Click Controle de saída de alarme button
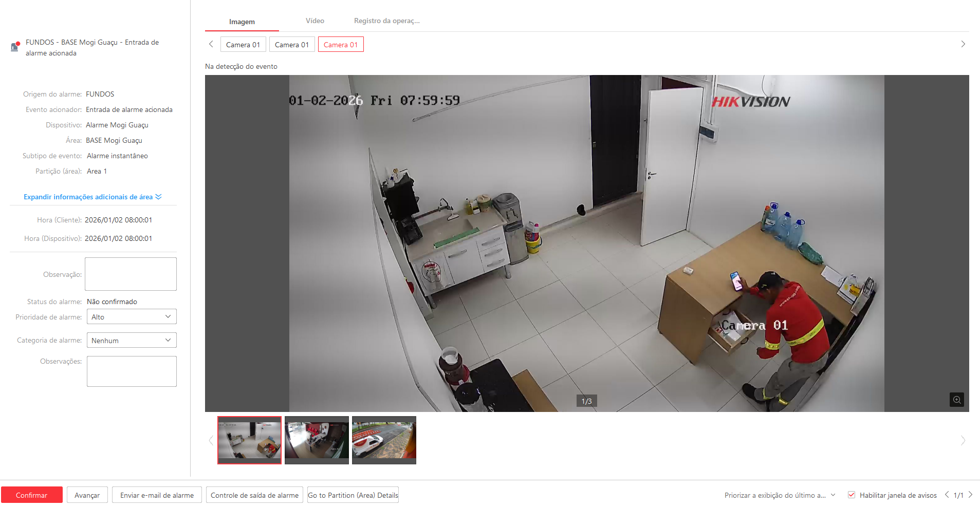 click(x=254, y=495)
